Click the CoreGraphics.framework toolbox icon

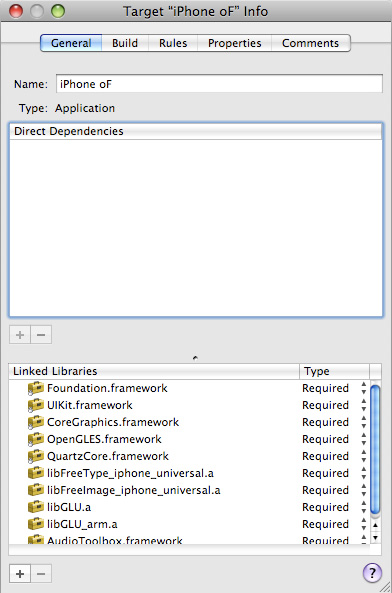(36, 422)
